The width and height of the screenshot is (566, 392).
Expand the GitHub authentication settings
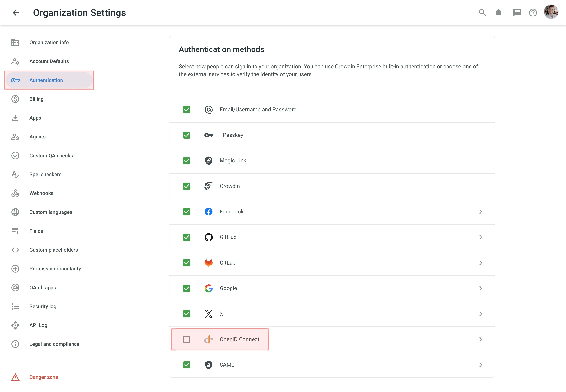pyautogui.click(x=481, y=237)
